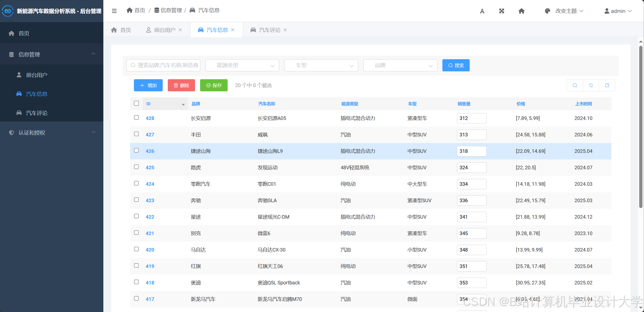
Task: Click the palette icon next to 改变主题
Action: [x=547, y=11]
